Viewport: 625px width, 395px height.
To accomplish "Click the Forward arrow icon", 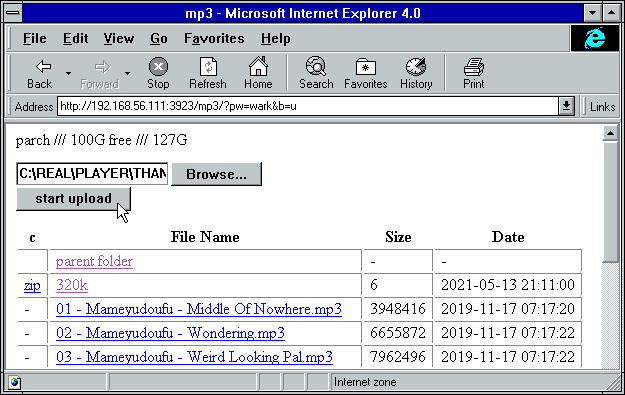I will pos(102,67).
